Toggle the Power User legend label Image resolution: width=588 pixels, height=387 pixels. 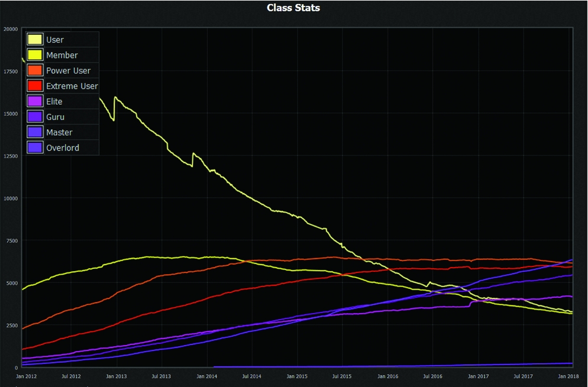pos(68,70)
